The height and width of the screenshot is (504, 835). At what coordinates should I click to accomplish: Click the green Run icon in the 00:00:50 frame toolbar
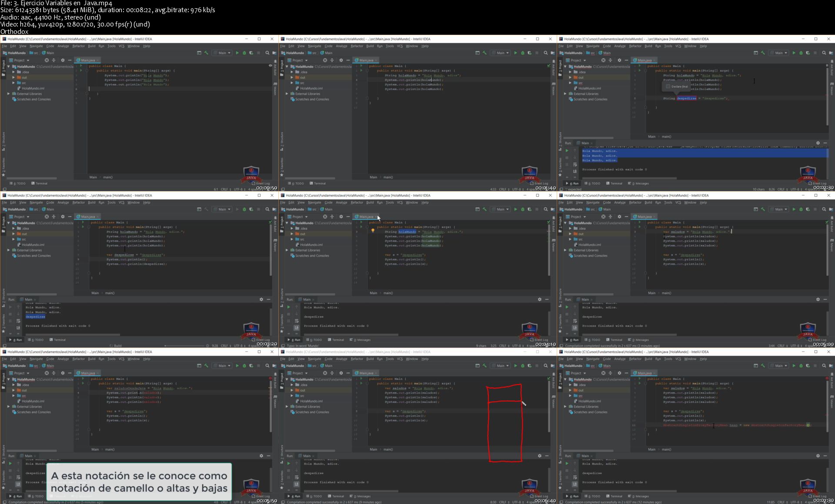[237, 53]
